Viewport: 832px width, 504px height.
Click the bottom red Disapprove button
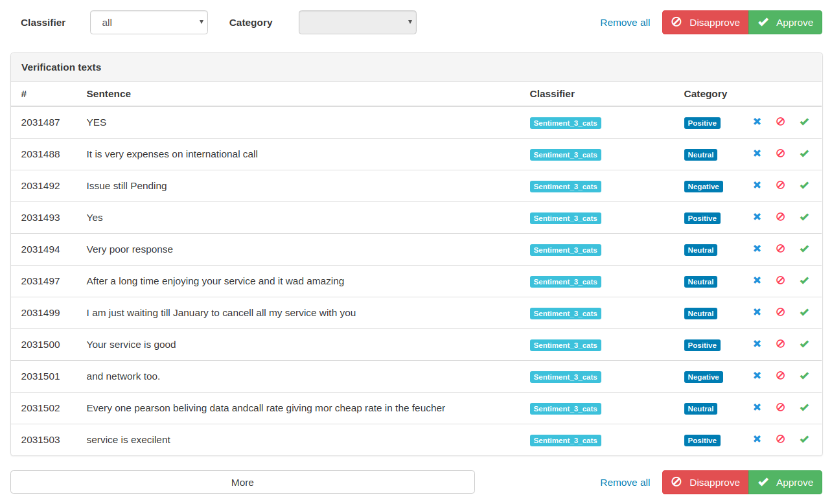point(706,482)
